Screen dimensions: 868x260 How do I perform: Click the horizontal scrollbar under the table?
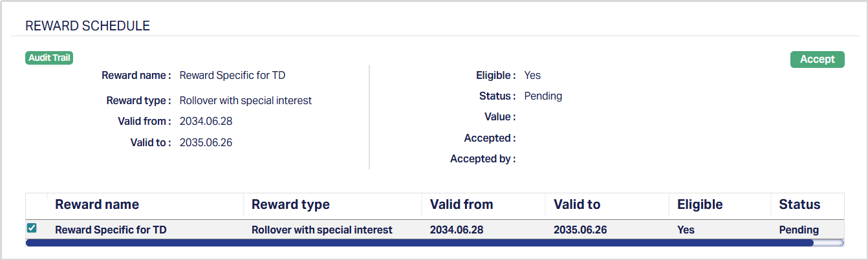419,243
